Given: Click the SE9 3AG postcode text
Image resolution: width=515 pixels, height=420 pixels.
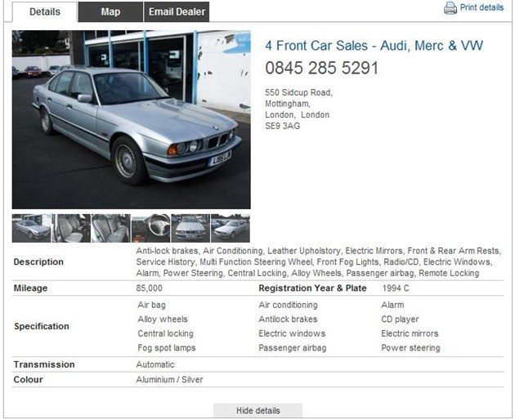Looking at the screenshot, I should [283, 126].
